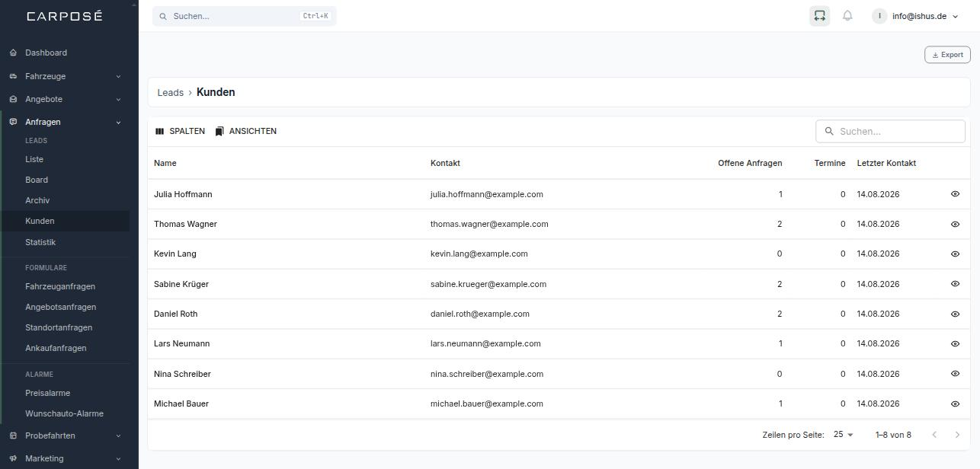Open eye icon for Nina Schreiber
Viewport: 980px width, 469px height.
(955, 374)
